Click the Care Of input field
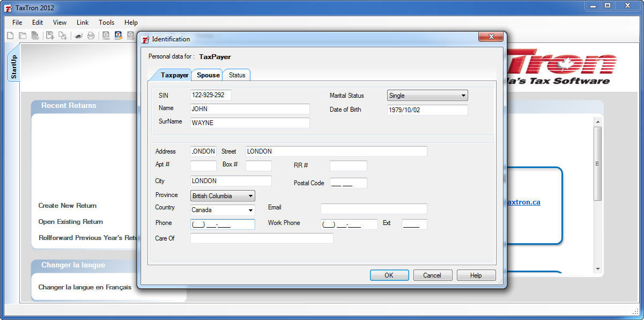Screen dimensions: 644x320 point(262,238)
